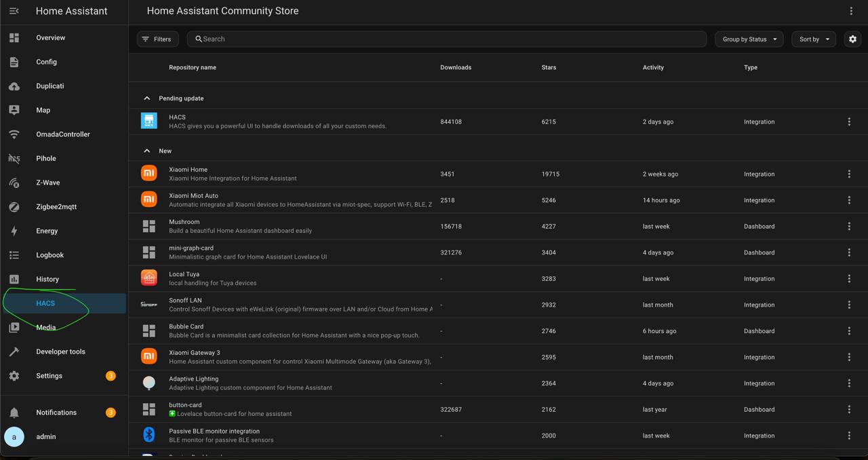Open three-dot menu for Mushroom row

(848, 227)
